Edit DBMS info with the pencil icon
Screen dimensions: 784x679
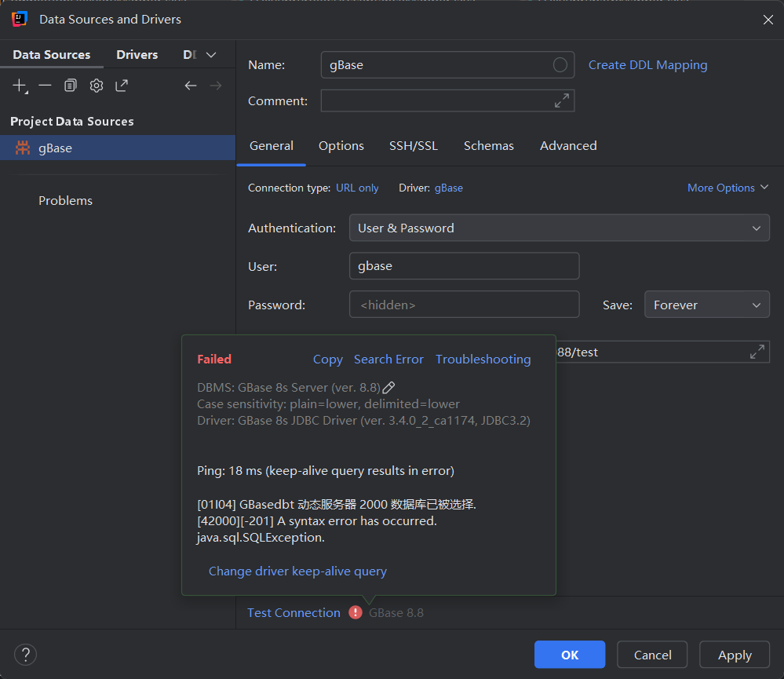[x=388, y=388]
